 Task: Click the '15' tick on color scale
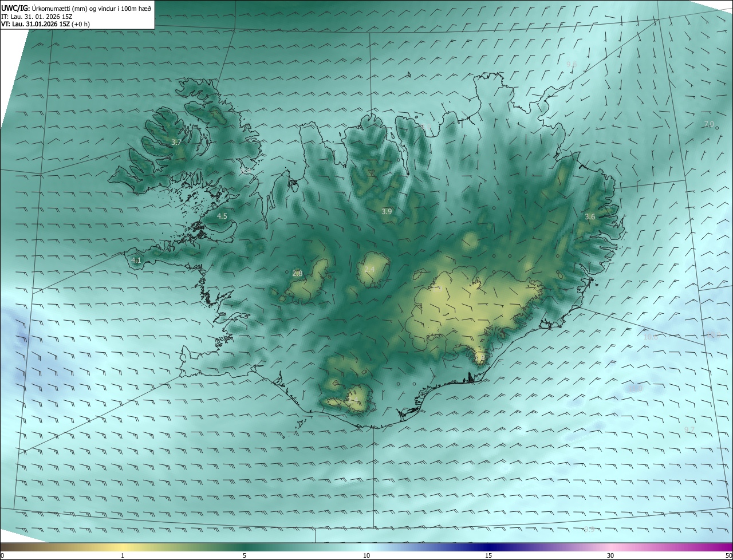[488, 555]
